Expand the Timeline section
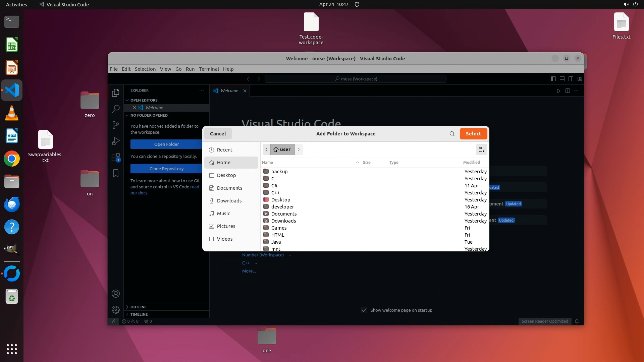 139,314
